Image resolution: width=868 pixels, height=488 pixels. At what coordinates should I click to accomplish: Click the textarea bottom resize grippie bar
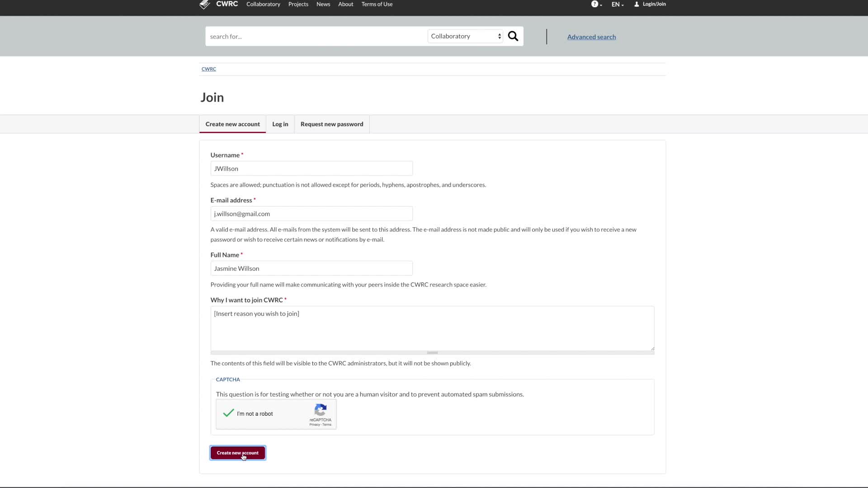point(432,353)
